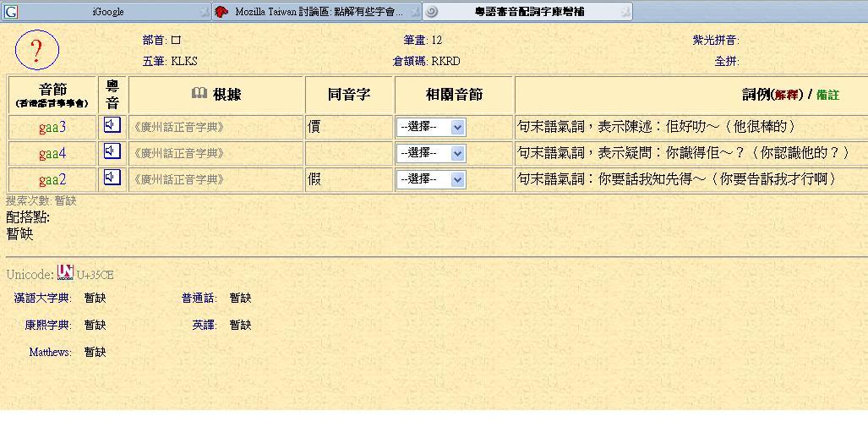Click the Google favicon on iGoogle tab
The height and width of the screenshot is (433, 868).
(x=11, y=12)
